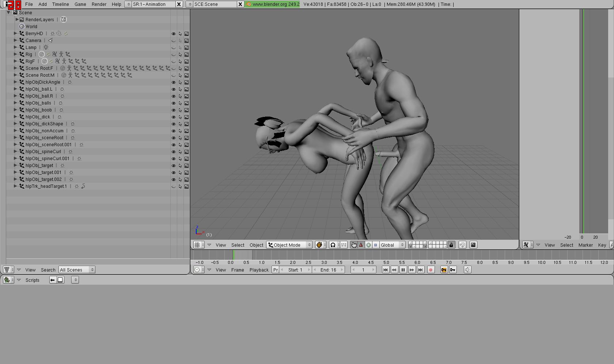Open the Draw type shading selector
The width and height of the screenshot is (614, 364).
(x=321, y=245)
